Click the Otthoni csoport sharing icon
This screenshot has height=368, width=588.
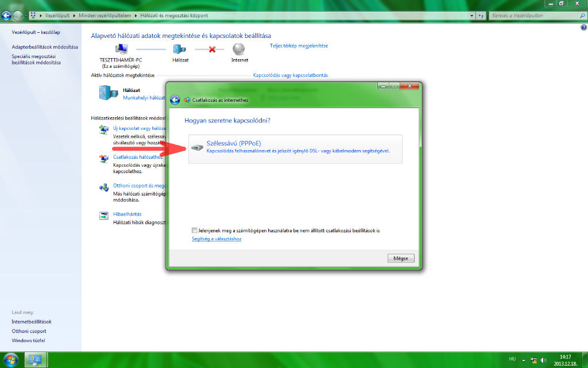tap(104, 187)
